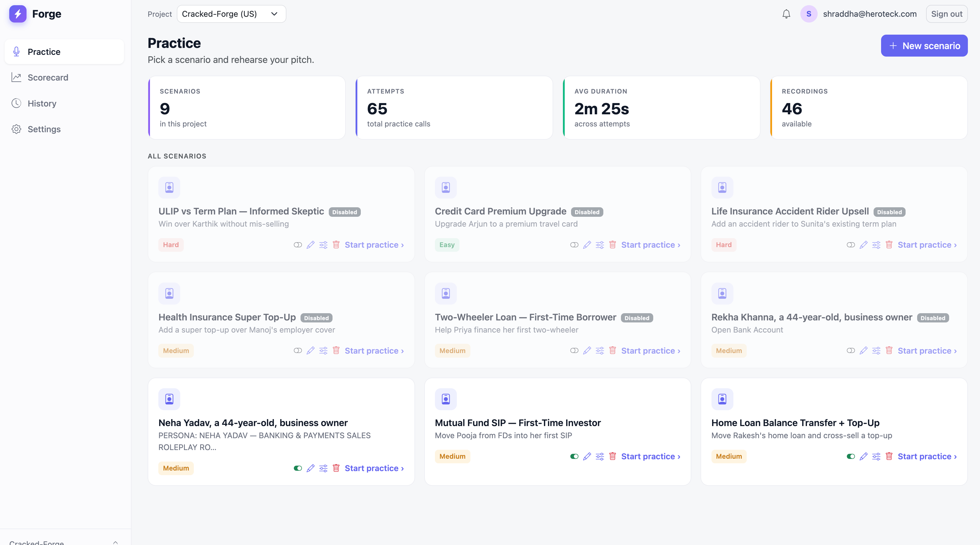This screenshot has height=545, width=980.
Task: Delete the Rekha Khanna scenario
Action: 889,351
